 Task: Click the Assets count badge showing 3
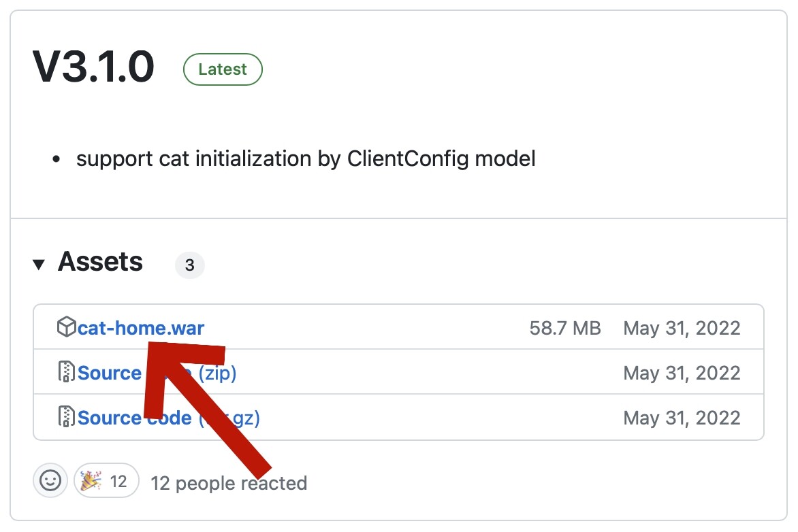[x=190, y=265]
